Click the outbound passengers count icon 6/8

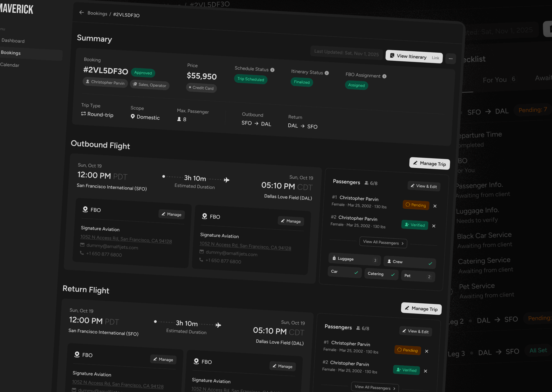[367, 183]
